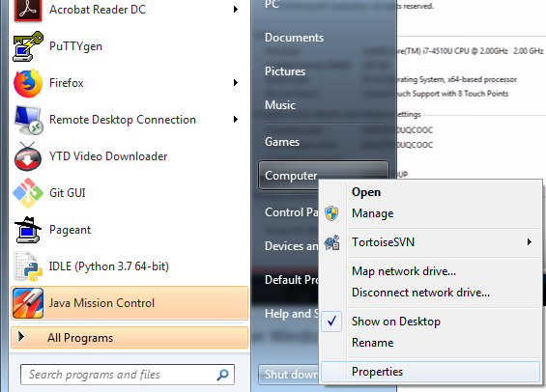546x392 pixels.
Task: Launch IDLE Python 3.7 icon
Action: click(28, 266)
